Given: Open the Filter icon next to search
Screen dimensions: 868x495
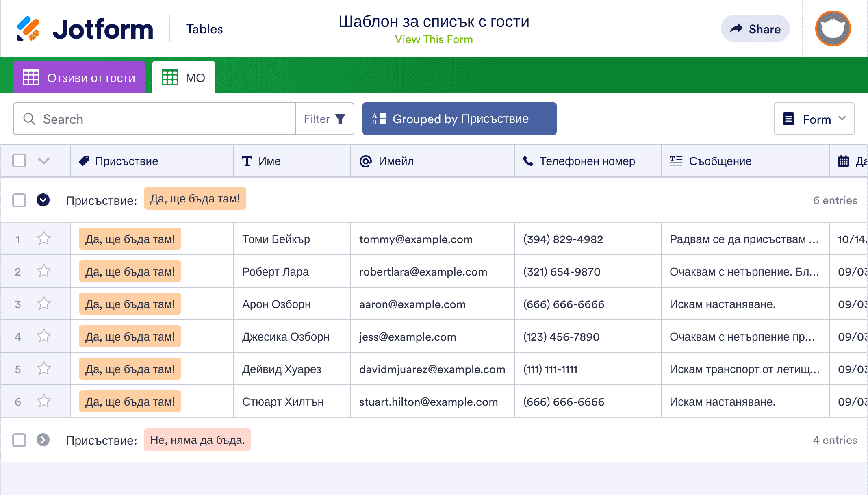Looking at the screenshot, I should pyautogui.click(x=340, y=119).
